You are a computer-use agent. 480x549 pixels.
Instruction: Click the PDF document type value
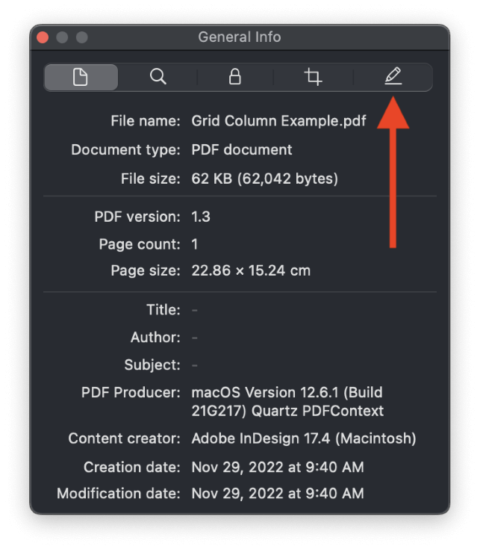coord(242,150)
